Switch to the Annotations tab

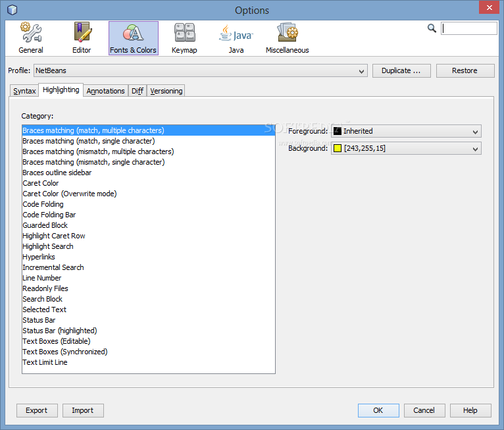point(105,91)
